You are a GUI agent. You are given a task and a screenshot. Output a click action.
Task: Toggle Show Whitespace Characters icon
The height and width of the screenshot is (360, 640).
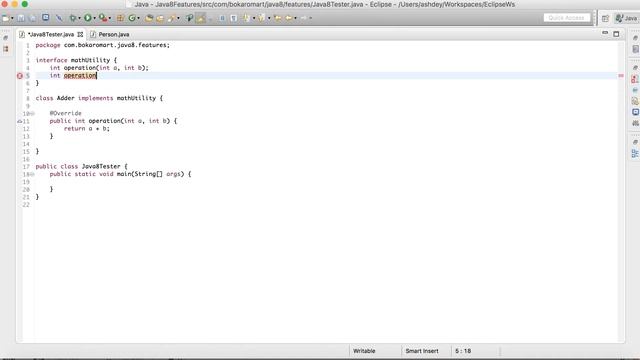click(x=233, y=18)
